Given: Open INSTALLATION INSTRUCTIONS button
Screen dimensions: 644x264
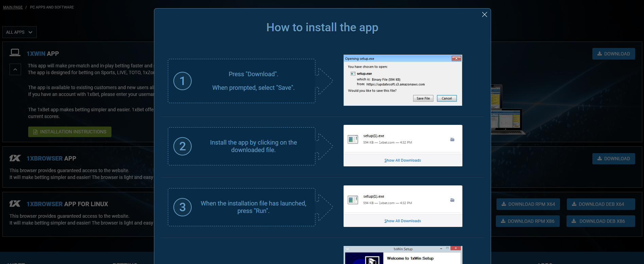Looking at the screenshot, I should point(70,132).
